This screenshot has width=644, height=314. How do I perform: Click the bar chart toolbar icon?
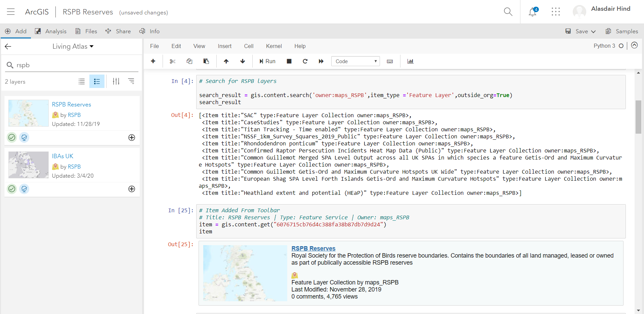pos(410,61)
